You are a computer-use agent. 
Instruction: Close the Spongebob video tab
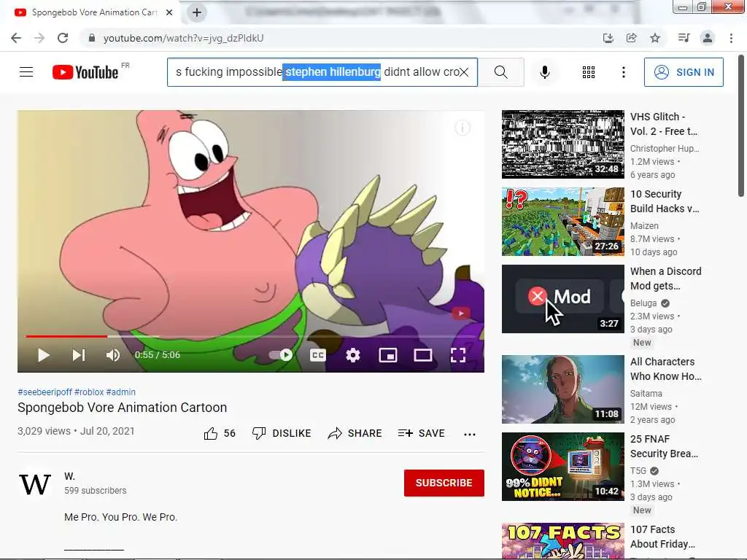coord(169,12)
